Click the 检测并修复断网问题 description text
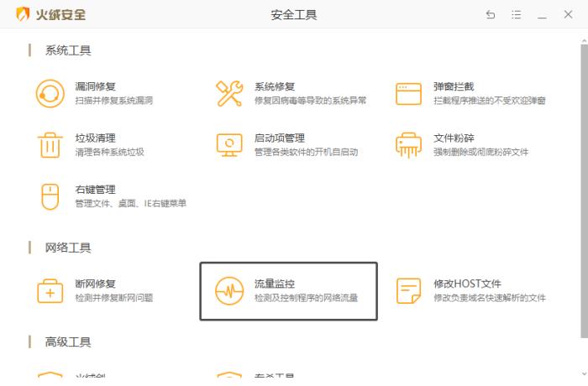This screenshot has width=588, height=386. 113,298
